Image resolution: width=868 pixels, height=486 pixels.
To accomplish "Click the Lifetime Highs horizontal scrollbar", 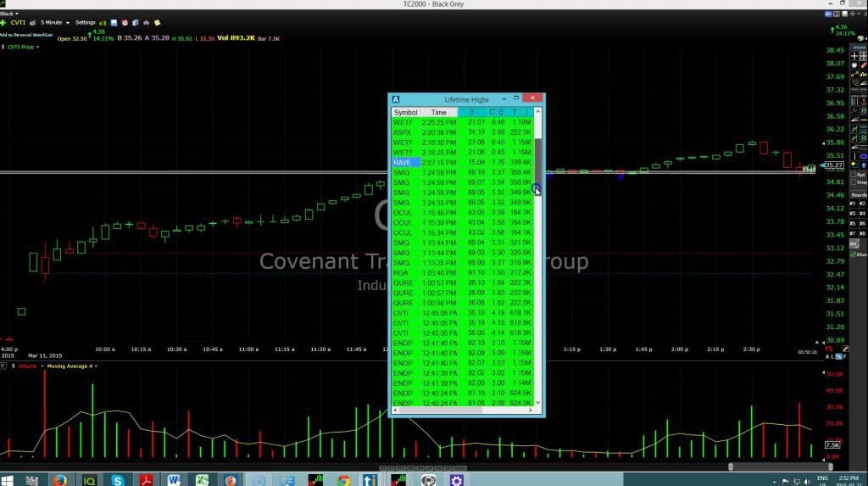I will point(441,410).
